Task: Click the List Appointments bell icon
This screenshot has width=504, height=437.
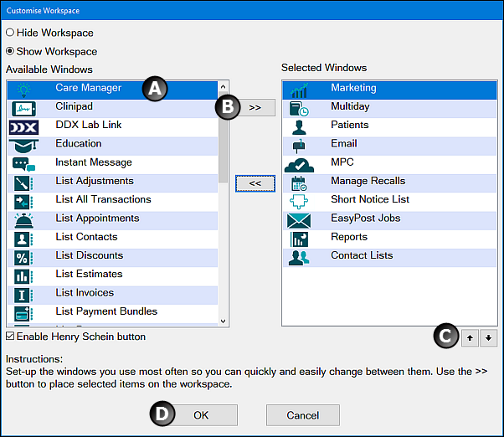Action: pyautogui.click(x=23, y=221)
